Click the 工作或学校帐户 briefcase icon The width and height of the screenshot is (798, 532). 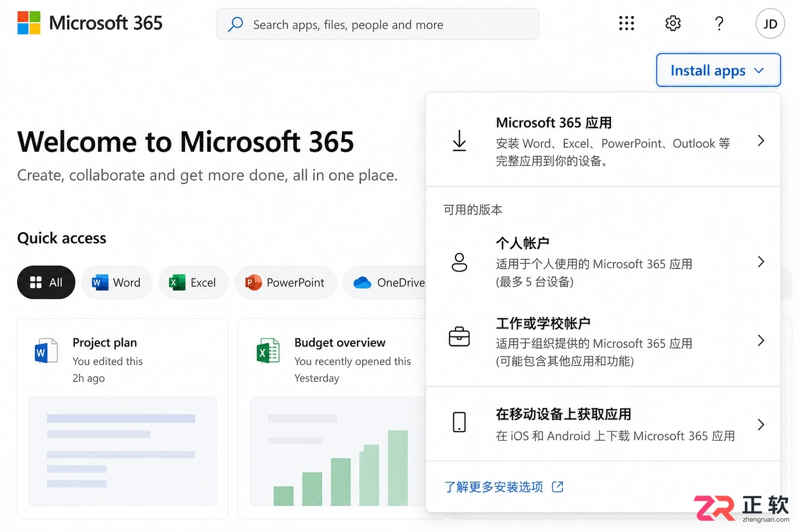pyautogui.click(x=459, y=336)
